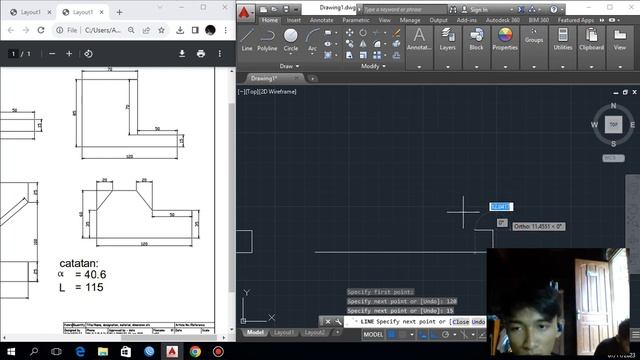Open the Clipboard panel icon
The width and height of the screenshot is (640, 360).
click(591, 39)
